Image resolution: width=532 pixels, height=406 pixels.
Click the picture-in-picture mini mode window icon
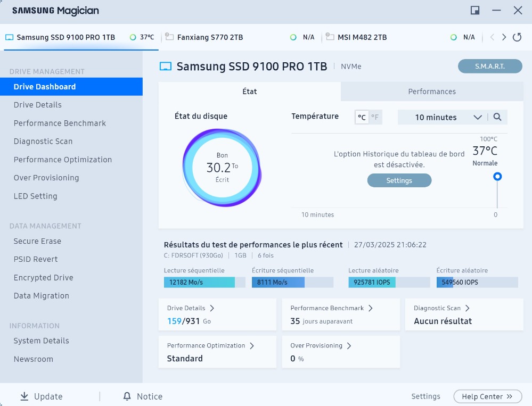click(x=475, y=11)
